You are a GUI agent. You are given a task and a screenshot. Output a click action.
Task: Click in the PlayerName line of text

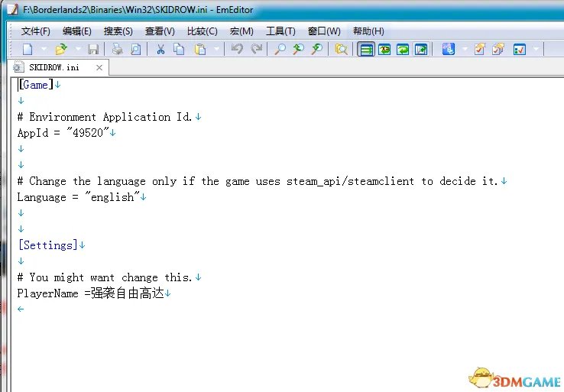click(92, 293)
